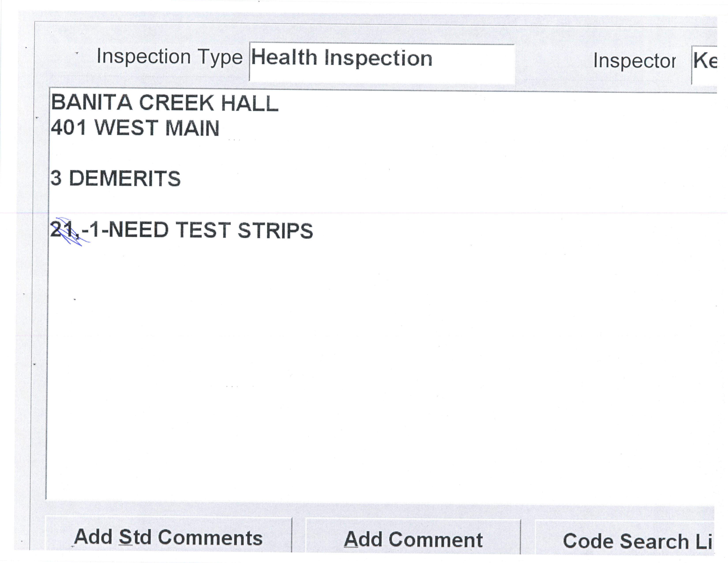Image resolution: width=728 pixels, height=563 pixels.
Task: Click the Inspector label text
Action: [634, 61]
